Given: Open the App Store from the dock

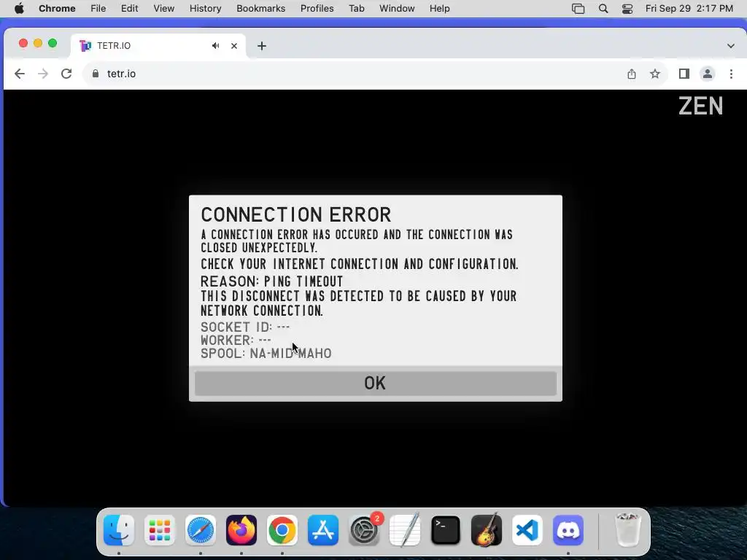Looking at the screenshot, I should point(323,530).
